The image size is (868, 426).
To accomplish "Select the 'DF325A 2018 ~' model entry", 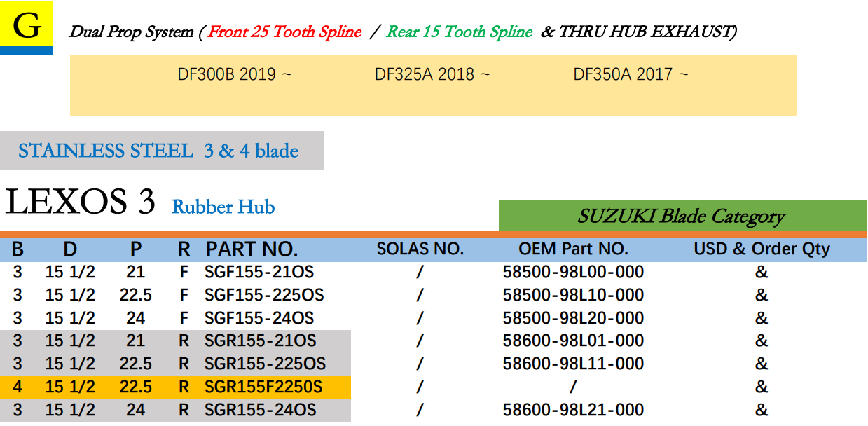I will click(432, 74).
